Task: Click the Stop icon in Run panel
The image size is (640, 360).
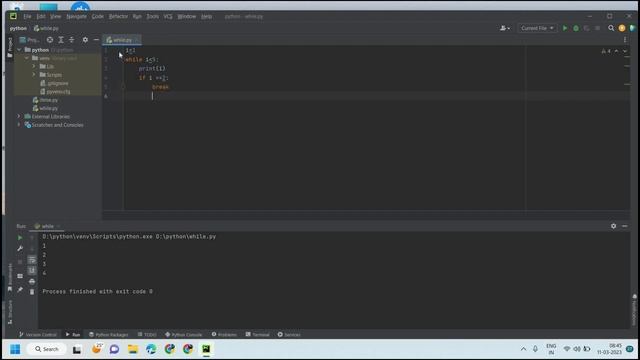Action: click(x=20, y=262)
